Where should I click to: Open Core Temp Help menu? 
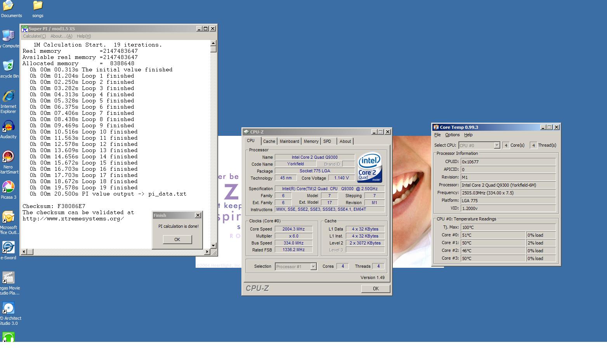point(468,135)
